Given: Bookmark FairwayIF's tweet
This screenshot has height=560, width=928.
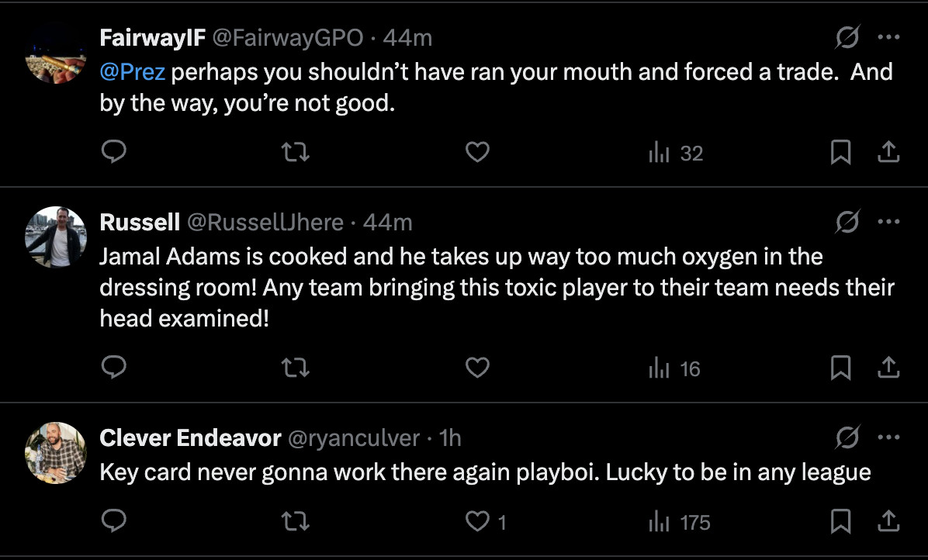Looking at the screenshot, I should [x=840, y=153].
